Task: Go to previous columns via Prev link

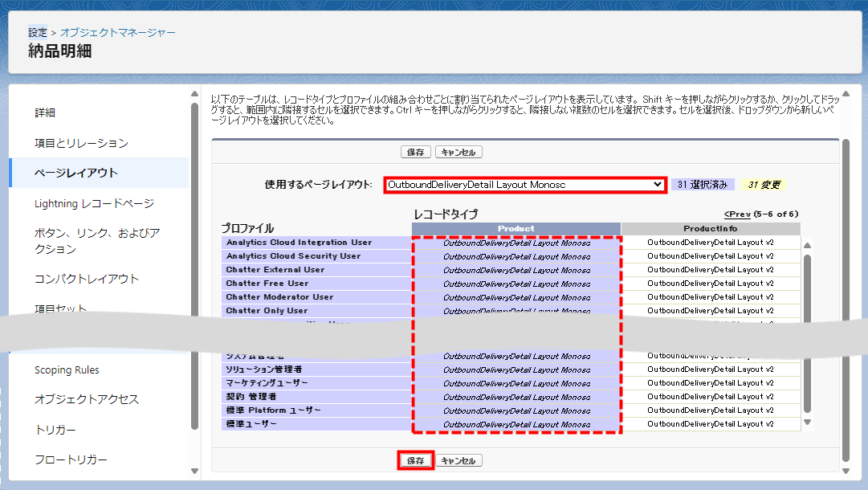Action: [737, 214]
